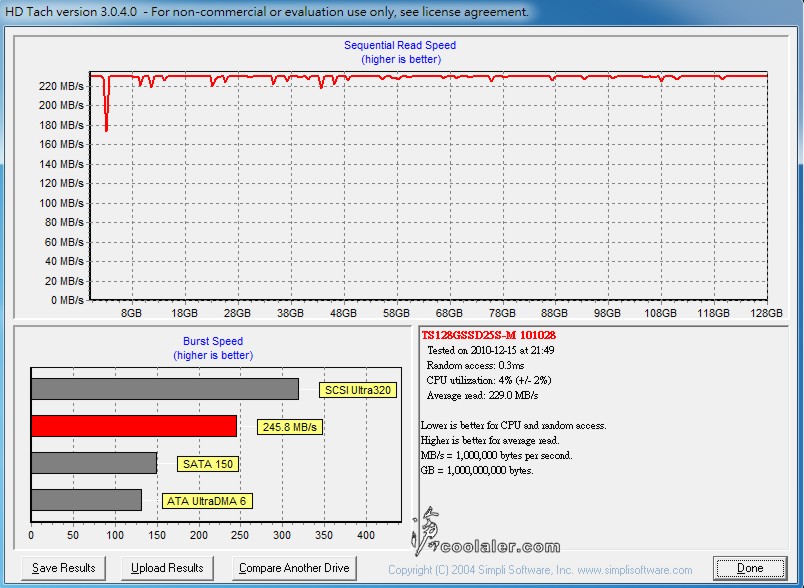Image resolution: width=804 pixels, height=588 pixels.
Task: Click the '98GB' x-axis label
Action: 607,313
